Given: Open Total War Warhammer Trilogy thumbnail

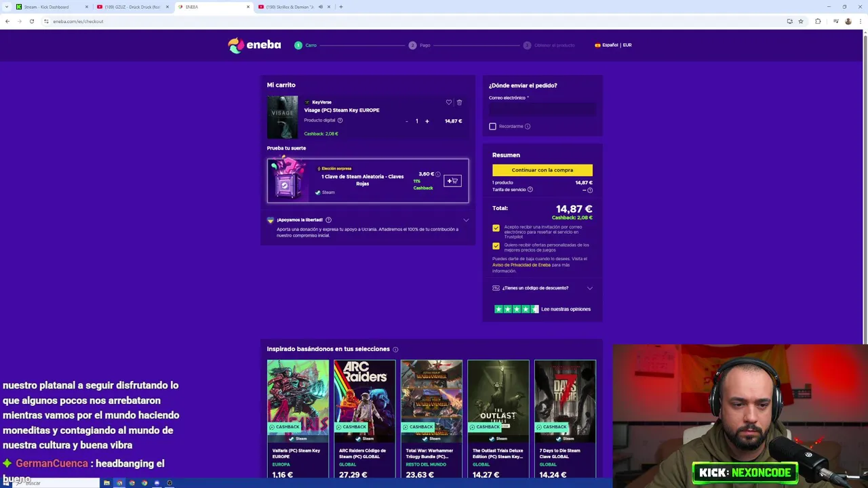Looking at the screenshot, I should pos(431,401).
